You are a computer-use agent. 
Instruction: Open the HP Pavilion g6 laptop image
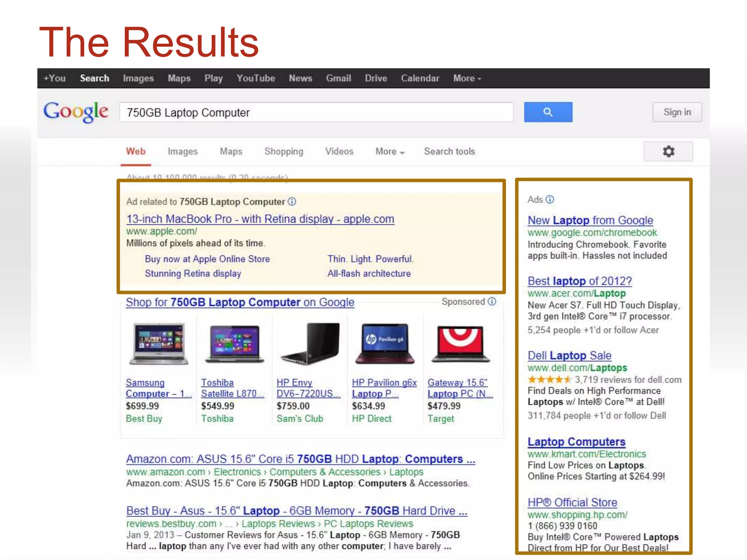tap(385, 344)
